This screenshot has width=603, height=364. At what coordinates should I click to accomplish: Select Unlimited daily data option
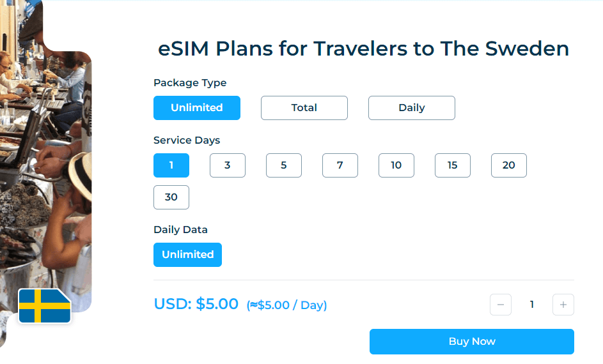(x=188, y=255)
